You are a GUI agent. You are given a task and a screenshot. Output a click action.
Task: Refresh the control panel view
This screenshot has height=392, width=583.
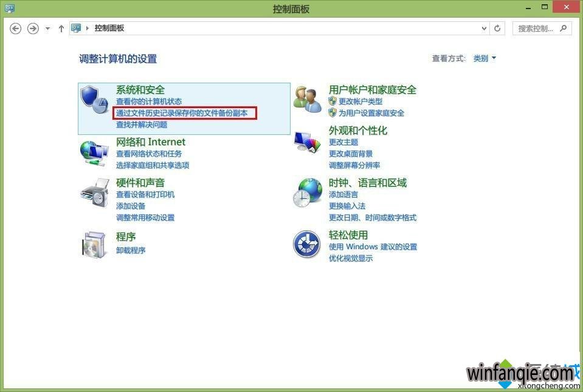[x=497, y=28]
